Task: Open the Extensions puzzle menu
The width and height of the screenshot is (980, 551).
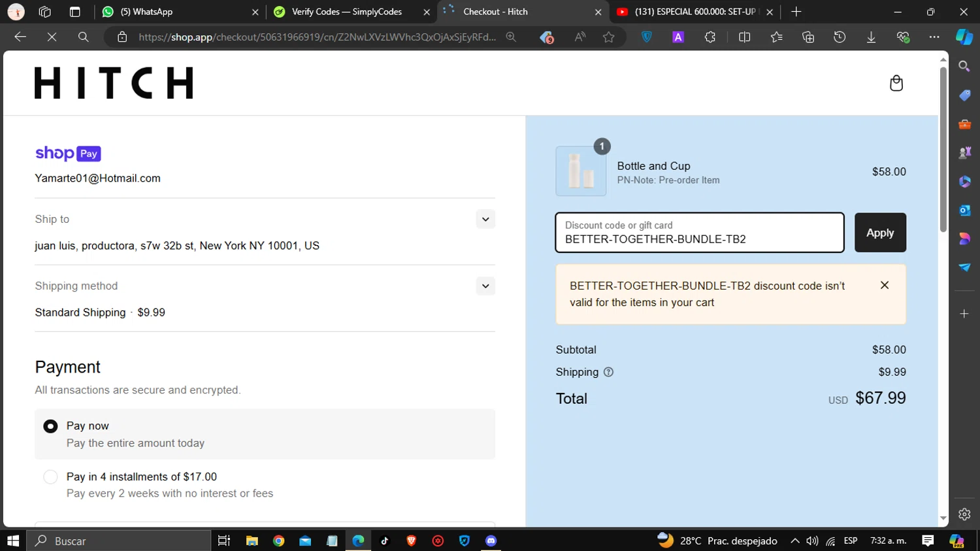Action: [710, 37]
